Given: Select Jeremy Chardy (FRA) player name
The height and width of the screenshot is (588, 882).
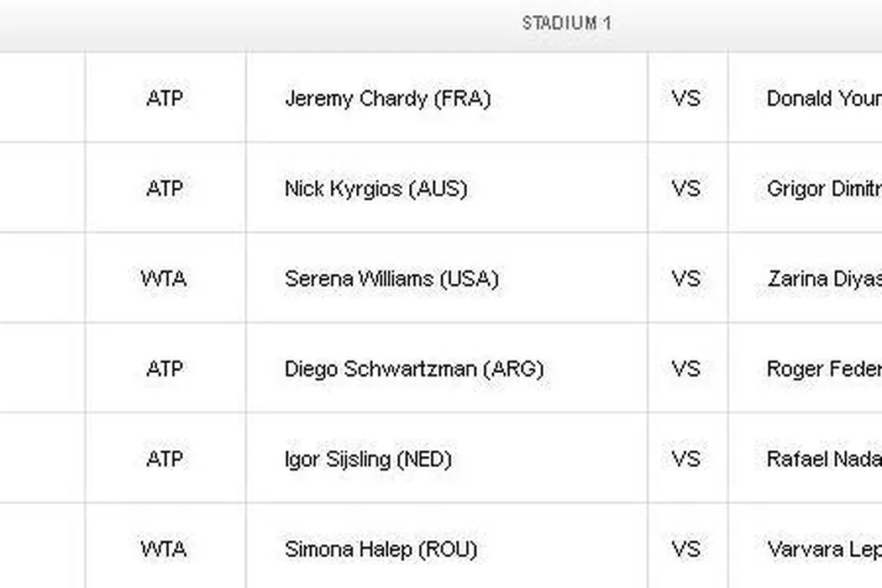Looking at the screenshot, I should 387,98.
